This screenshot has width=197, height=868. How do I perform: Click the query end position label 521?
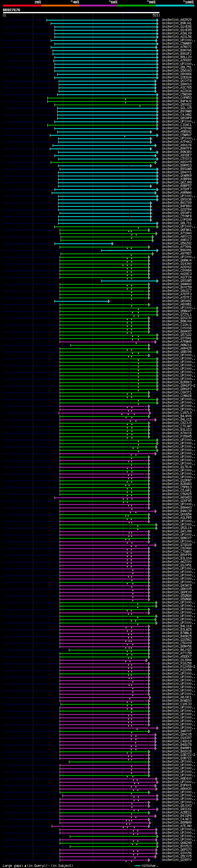click(x=155, y=15)
